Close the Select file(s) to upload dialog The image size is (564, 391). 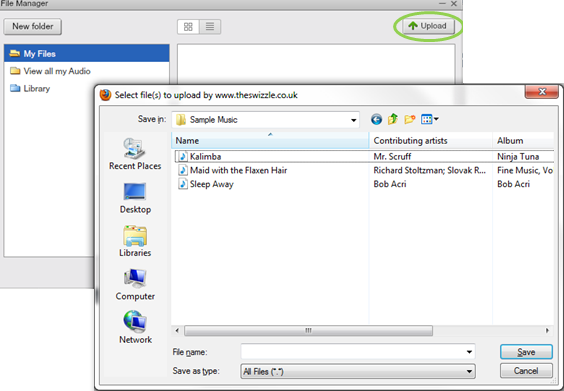tap(542, 92)
